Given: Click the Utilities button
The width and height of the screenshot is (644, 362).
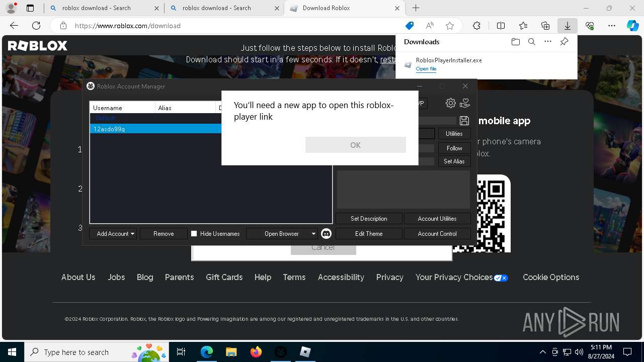Looking at the screenshot, I should click(x=454, y=134).
